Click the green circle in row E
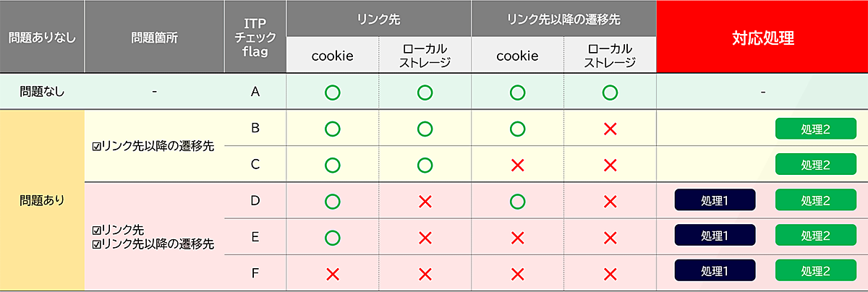 333,236
